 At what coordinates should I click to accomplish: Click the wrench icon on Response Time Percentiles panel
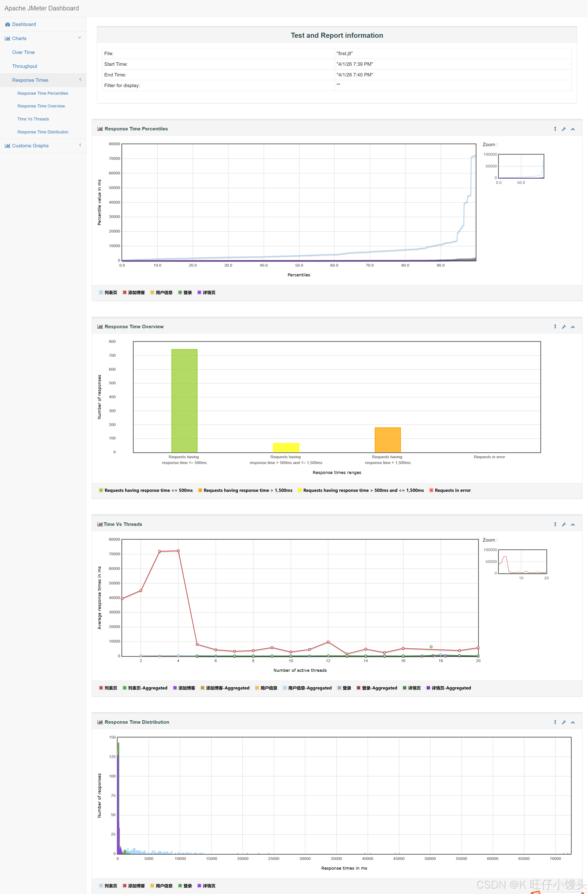point(564,129)
